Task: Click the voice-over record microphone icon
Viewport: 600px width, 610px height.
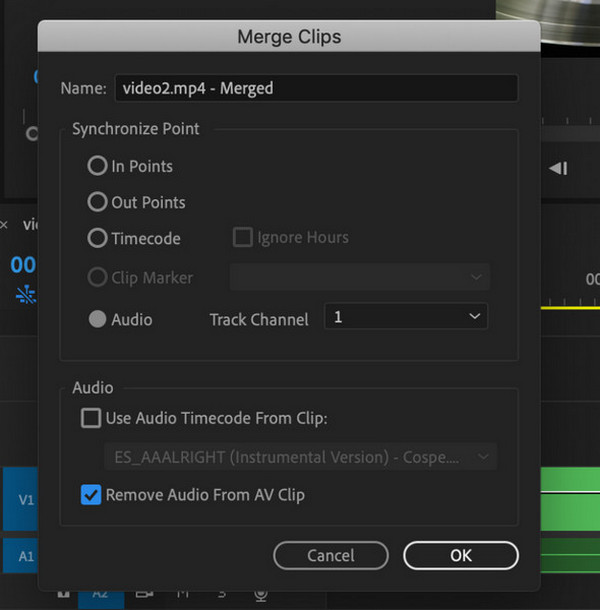Action: (261, 594)
